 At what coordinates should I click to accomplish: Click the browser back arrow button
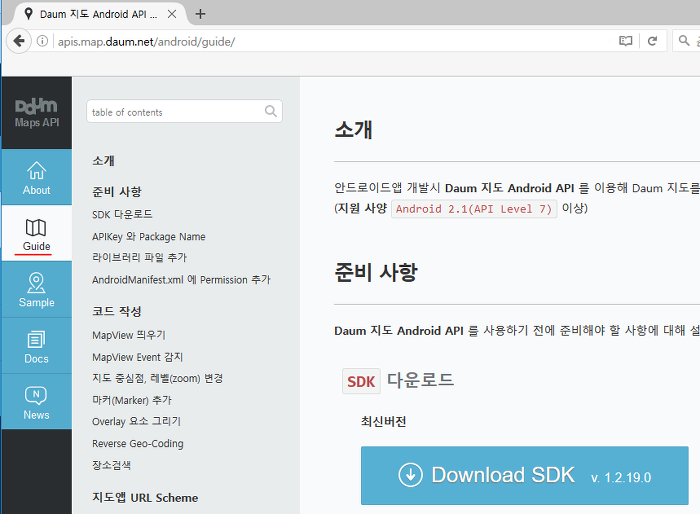click(x=19, y=41)
